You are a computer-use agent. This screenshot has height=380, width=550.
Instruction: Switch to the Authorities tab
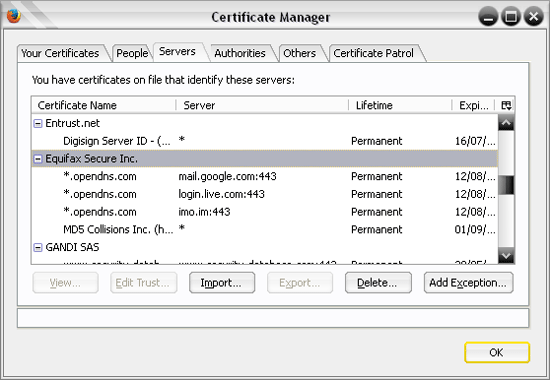click(x=240, y=53)
